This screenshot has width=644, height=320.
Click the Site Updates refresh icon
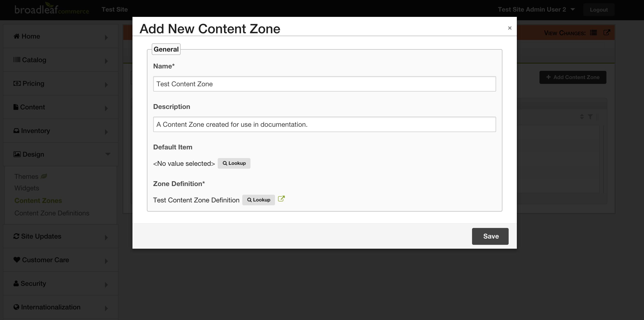(x=16, y=236)
